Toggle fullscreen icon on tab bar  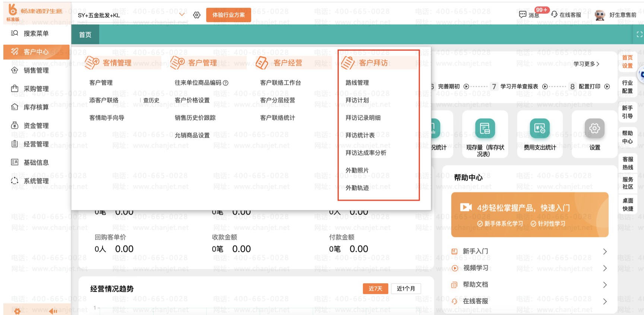point(640,35)
